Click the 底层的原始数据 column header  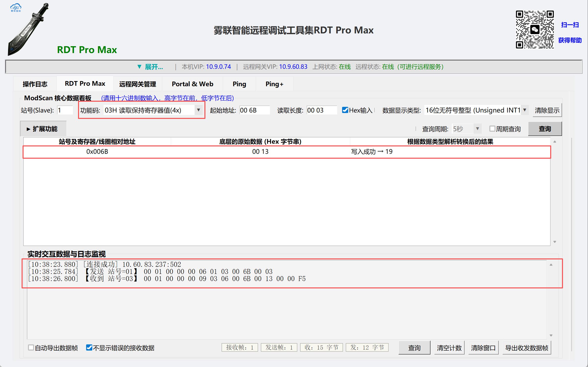pyautogui.click(x=260, y=142)
